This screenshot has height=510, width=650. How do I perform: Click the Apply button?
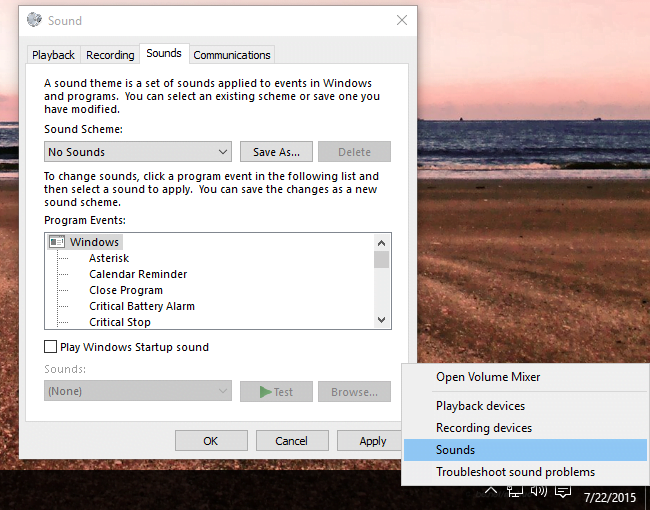point(369,440)
